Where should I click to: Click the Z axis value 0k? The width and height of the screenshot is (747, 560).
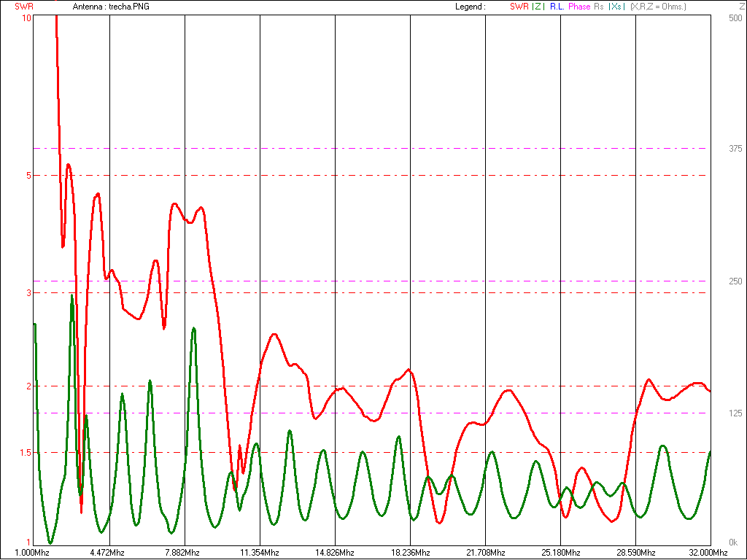pyautogui.click(x=733, y=542)
